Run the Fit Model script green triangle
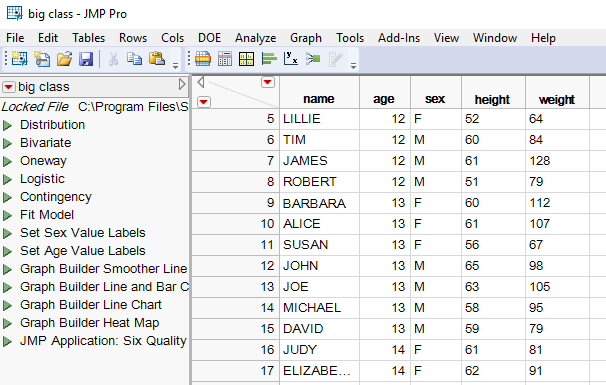Screen dimensions: 606x385 click(7, 215)
